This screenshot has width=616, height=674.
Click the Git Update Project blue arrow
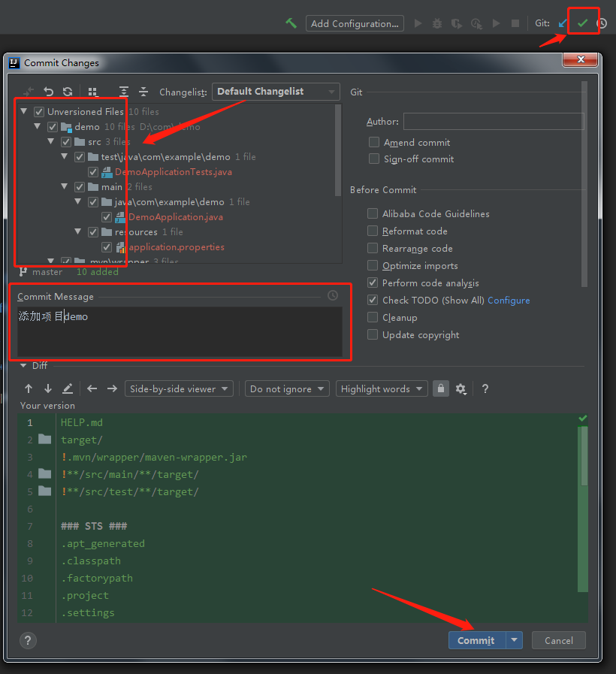click(x=563, y=23)
